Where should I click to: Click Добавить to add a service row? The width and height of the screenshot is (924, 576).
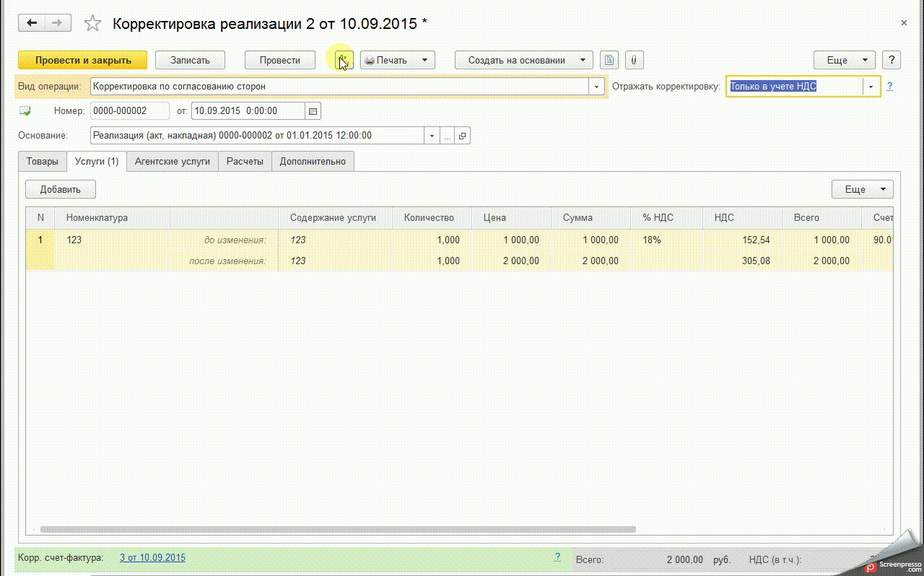coord(61,189)
